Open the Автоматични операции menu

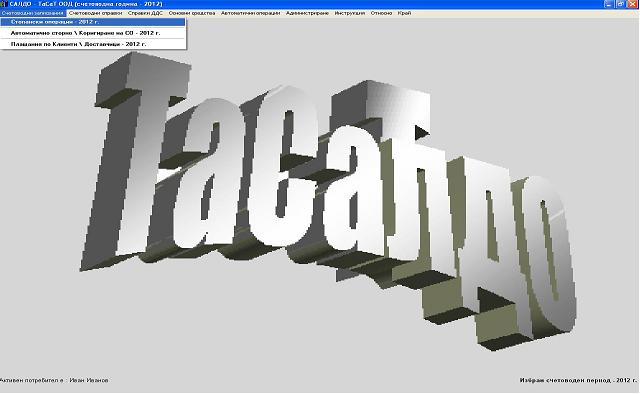[x=251, y=13]
